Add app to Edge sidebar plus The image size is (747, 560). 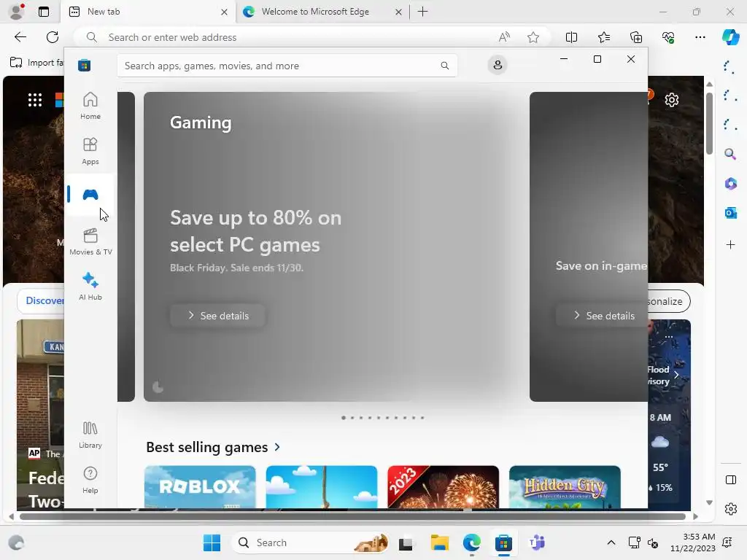tap(730, 245)
